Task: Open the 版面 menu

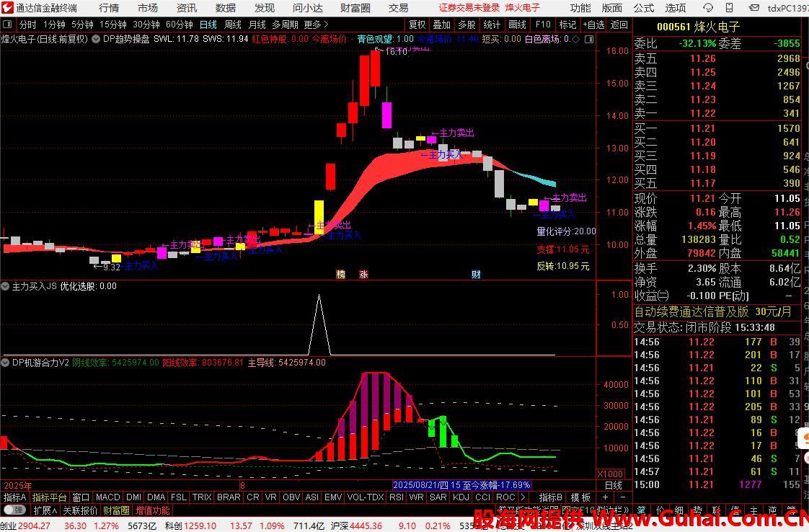Action: [x=612, y=8]
